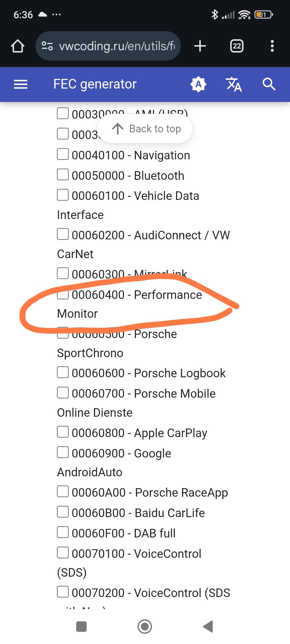Open Android recent apps square button

(x=81, y=627)
